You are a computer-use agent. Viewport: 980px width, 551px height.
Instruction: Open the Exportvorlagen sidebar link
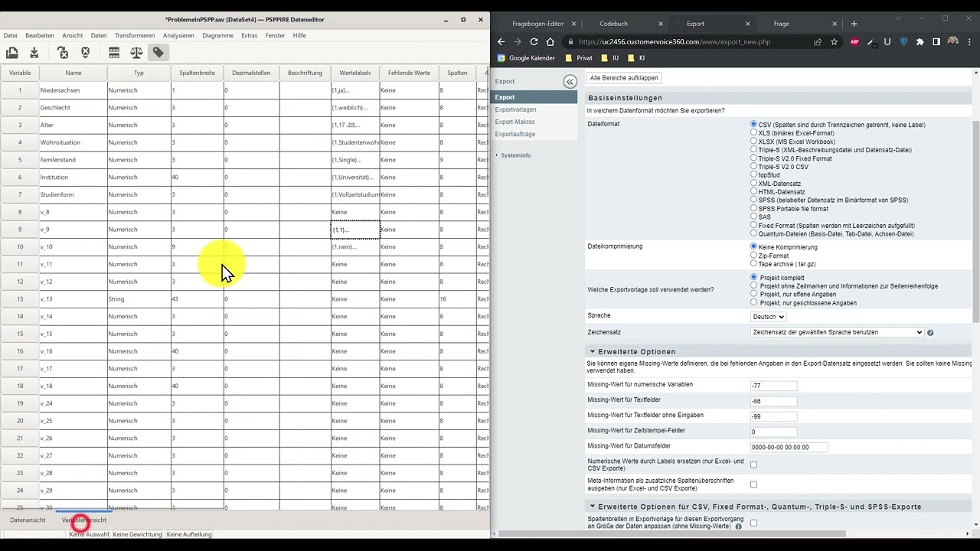pos(515,109)
